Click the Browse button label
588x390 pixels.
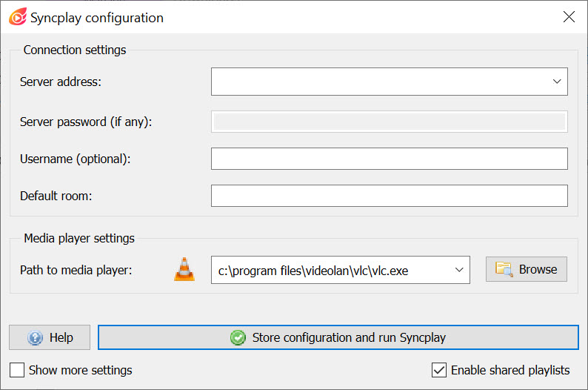click(538, 269)
